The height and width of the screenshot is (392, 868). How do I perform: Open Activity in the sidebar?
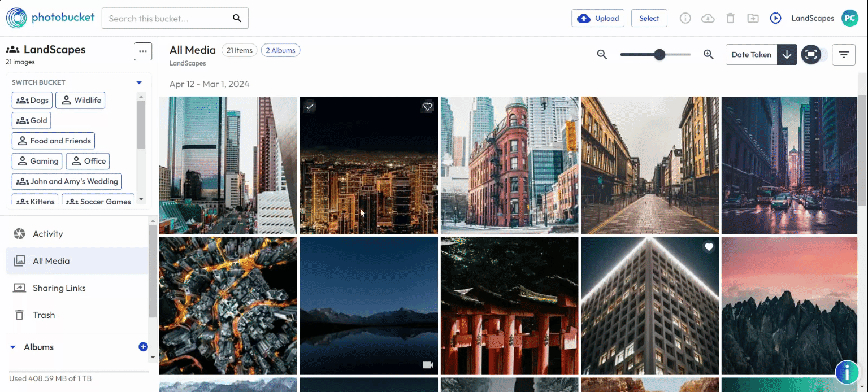click(x=77, y=234)
